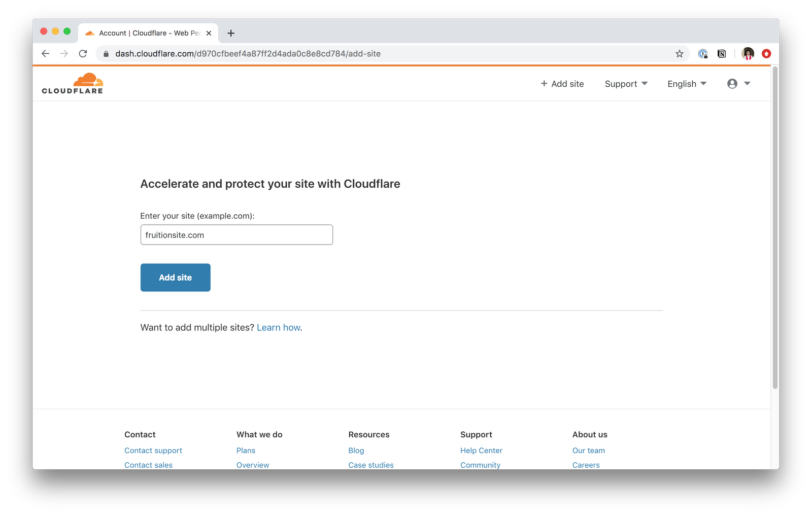Open the Contact support footer link

coord(153,451)
